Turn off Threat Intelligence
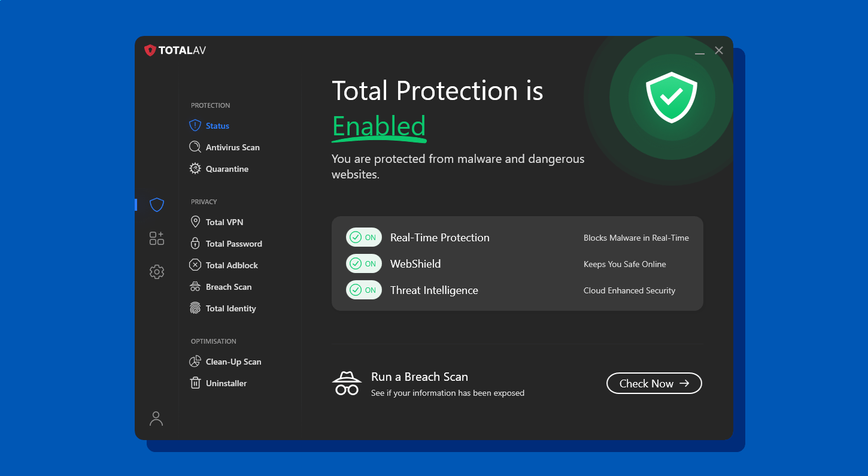This screenshot has width=868, height=476. click(363, 290)
